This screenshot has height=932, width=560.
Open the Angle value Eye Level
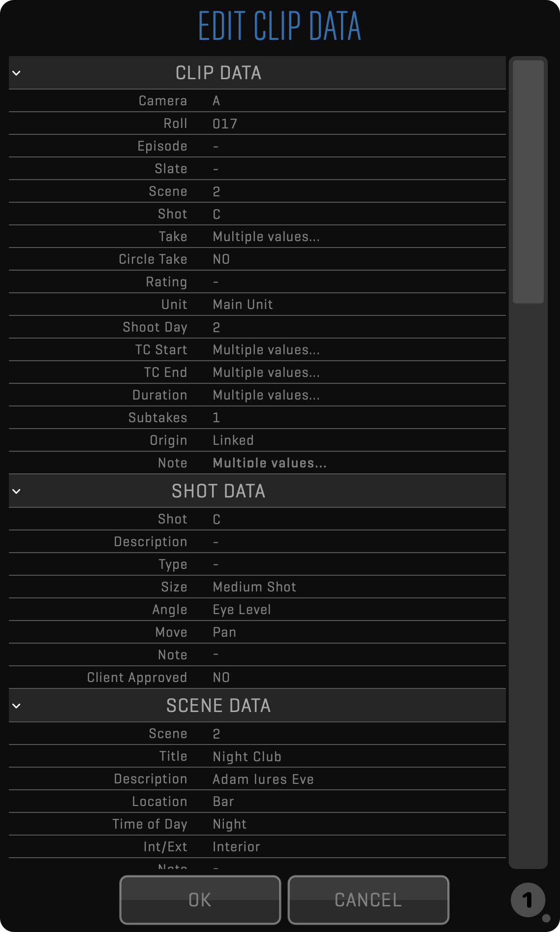coord(242,610)
